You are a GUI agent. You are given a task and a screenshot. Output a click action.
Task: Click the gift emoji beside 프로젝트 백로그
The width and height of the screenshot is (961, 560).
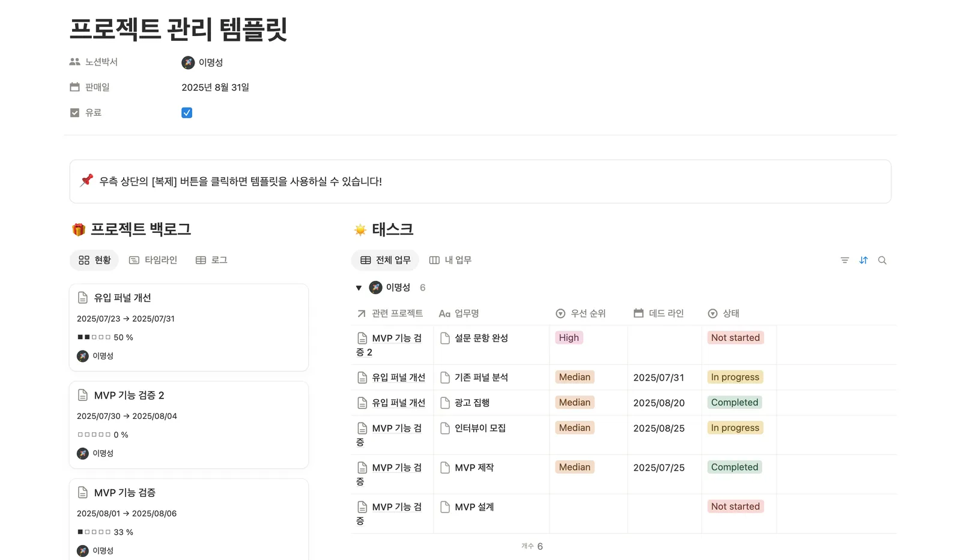(79, 230)
